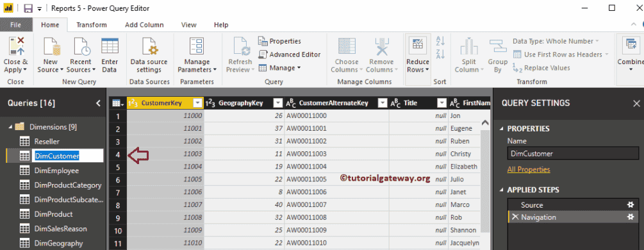Open Title column filter dropdown
Image resolution: width=644 pixels, height=250 pixels.
point(442,103)
